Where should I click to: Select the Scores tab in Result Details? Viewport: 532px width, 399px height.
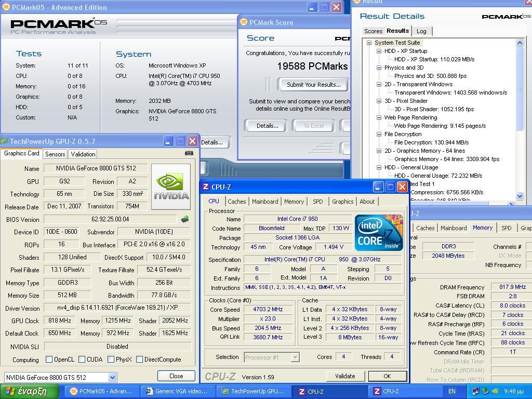point(373,31)
